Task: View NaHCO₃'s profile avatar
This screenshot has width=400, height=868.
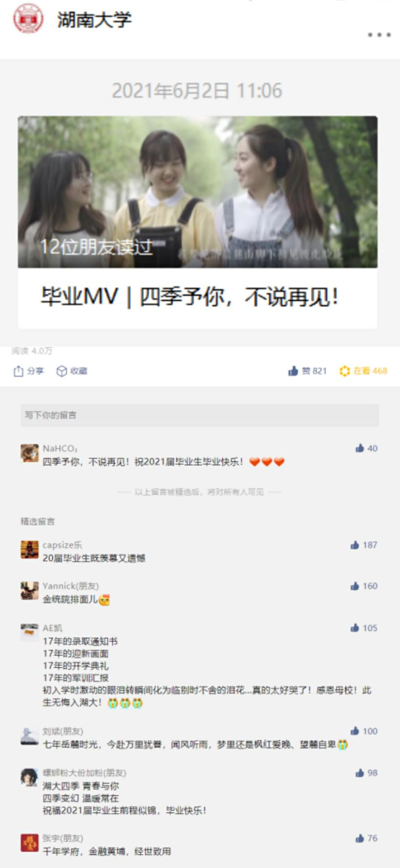Action: (x=29, y=453)
